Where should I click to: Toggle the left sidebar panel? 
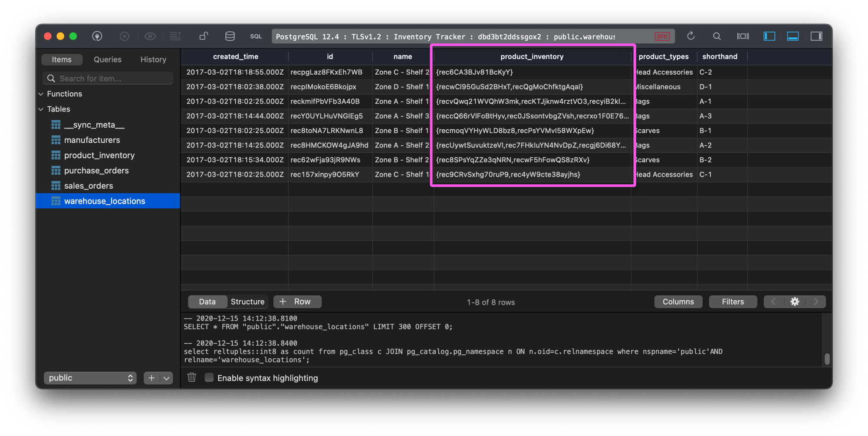[x=769, y=36]
